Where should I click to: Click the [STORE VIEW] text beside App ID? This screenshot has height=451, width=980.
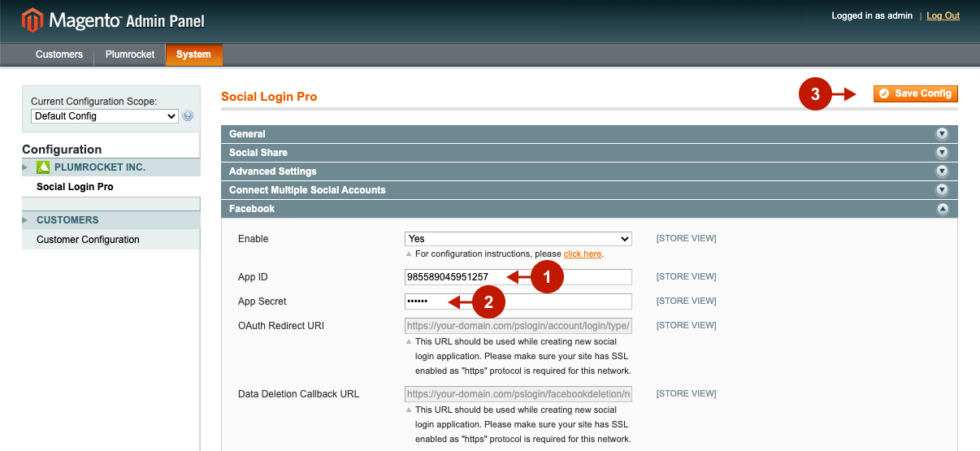point(687,277)
